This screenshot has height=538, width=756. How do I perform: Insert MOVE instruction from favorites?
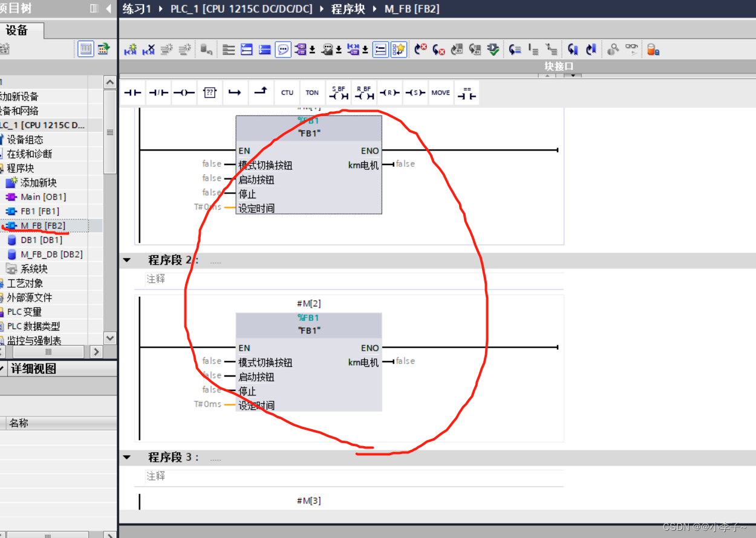click(440, 92)
